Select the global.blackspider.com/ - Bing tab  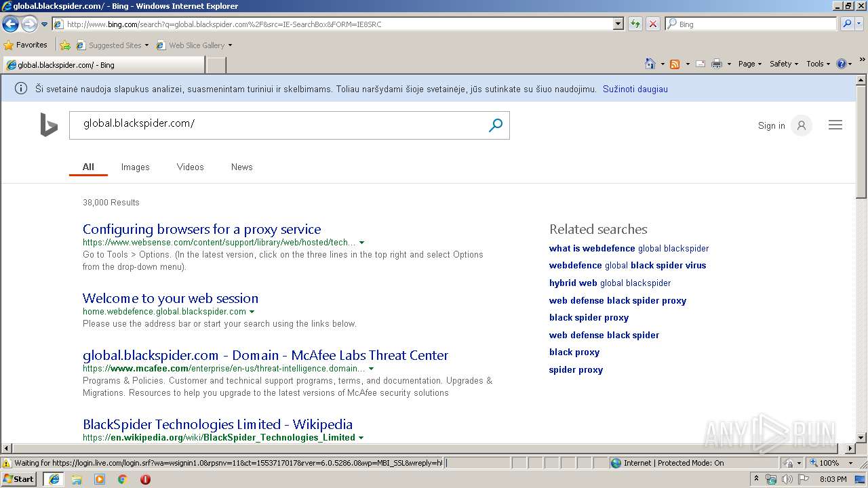point(103,65)
